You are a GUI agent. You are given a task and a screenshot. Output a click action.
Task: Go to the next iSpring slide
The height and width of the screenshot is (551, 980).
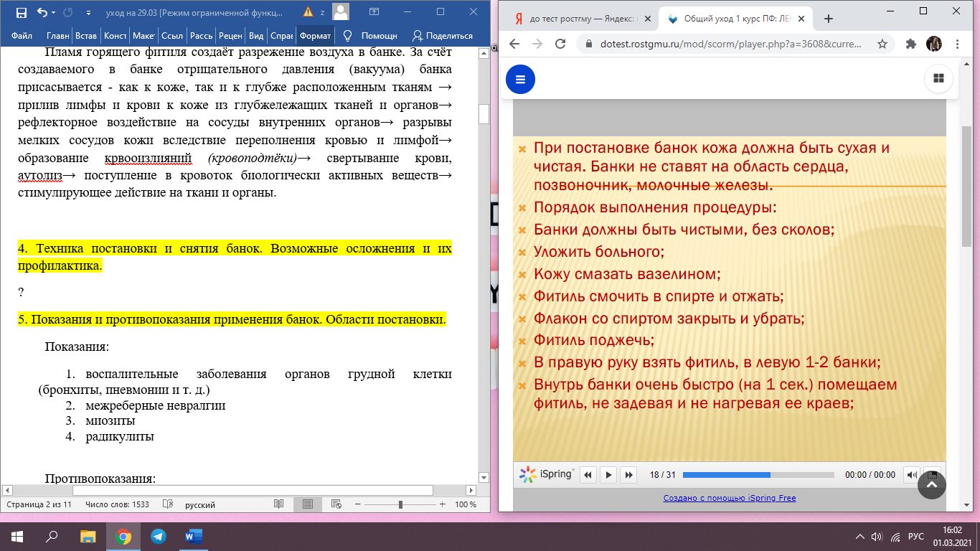tap(628, 474)
